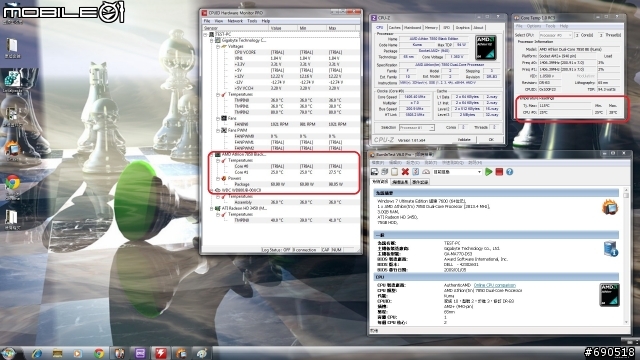Open Google Chrome from the taskbar
The width and height of the screenshot is (640, 360).
point(99,353)
